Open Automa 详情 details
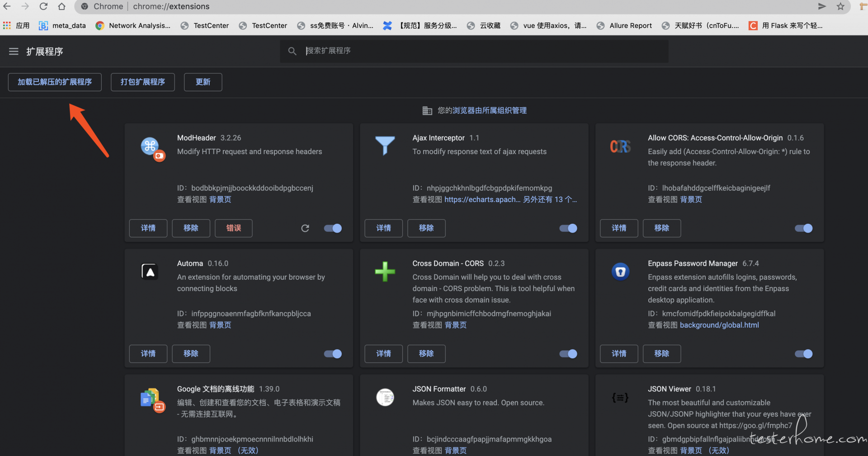 coord(148,354)
